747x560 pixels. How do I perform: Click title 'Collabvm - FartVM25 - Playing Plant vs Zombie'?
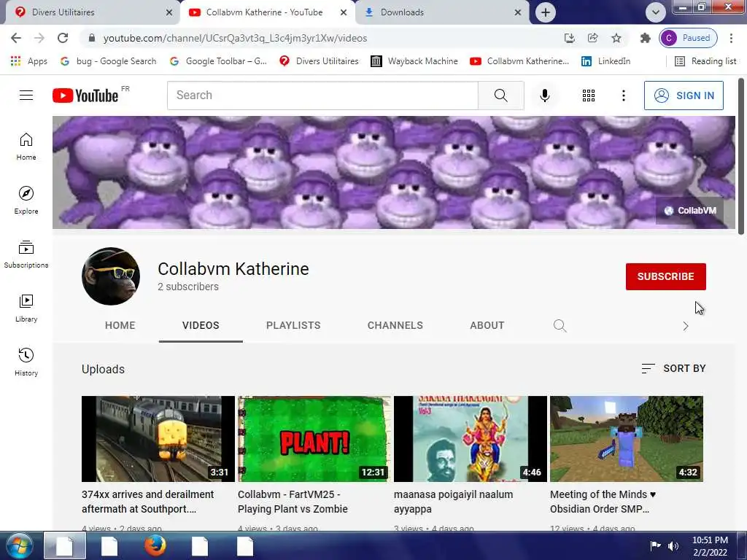293,502
